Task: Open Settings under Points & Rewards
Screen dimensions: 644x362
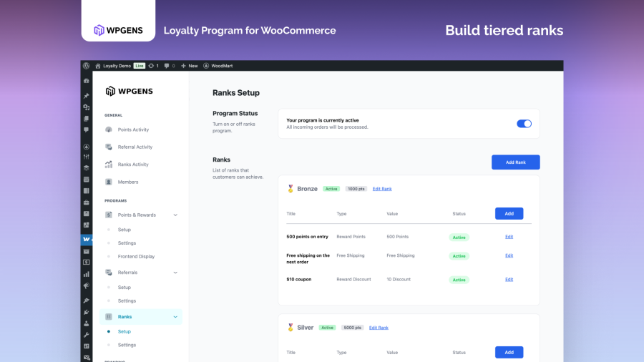Action: pyautogui.click(x=127, y=243)
